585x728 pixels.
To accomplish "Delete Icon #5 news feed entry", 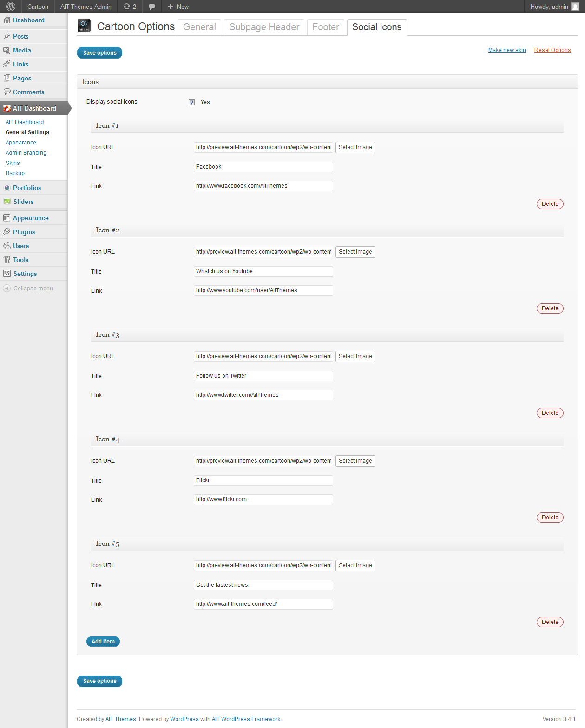I will [x=550, y=622].
